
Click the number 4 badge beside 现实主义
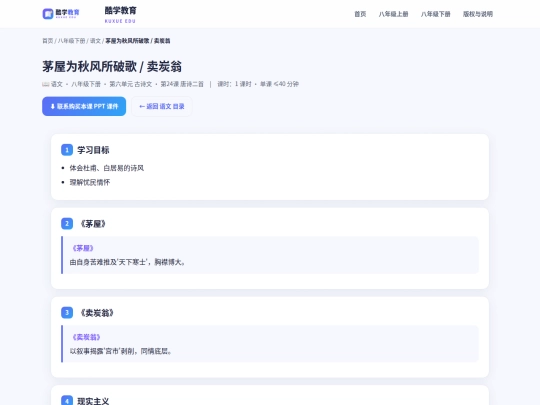[67, 401]
